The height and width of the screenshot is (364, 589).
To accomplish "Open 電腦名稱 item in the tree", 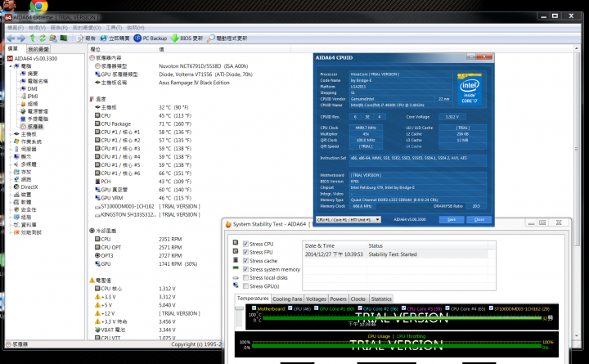I will (38, 81).
